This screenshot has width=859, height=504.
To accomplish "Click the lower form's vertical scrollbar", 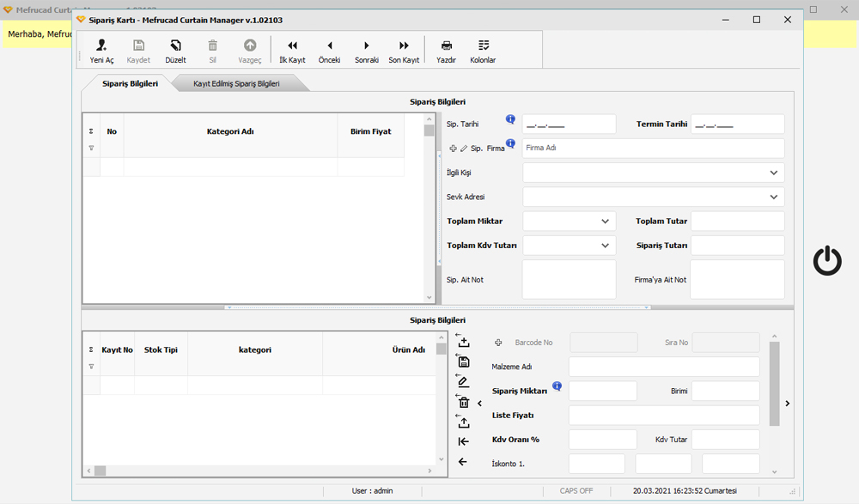I will [x=774, y=383].
